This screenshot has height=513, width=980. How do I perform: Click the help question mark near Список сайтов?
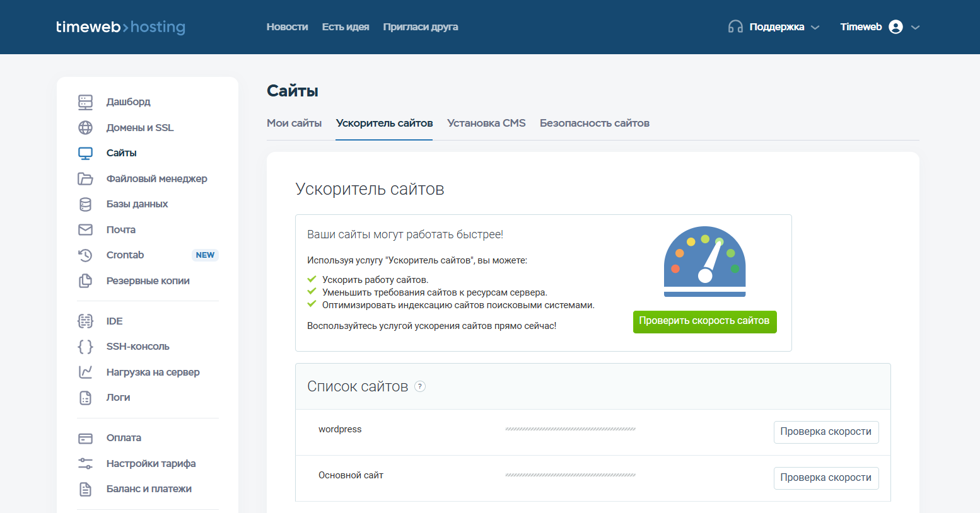420,387
